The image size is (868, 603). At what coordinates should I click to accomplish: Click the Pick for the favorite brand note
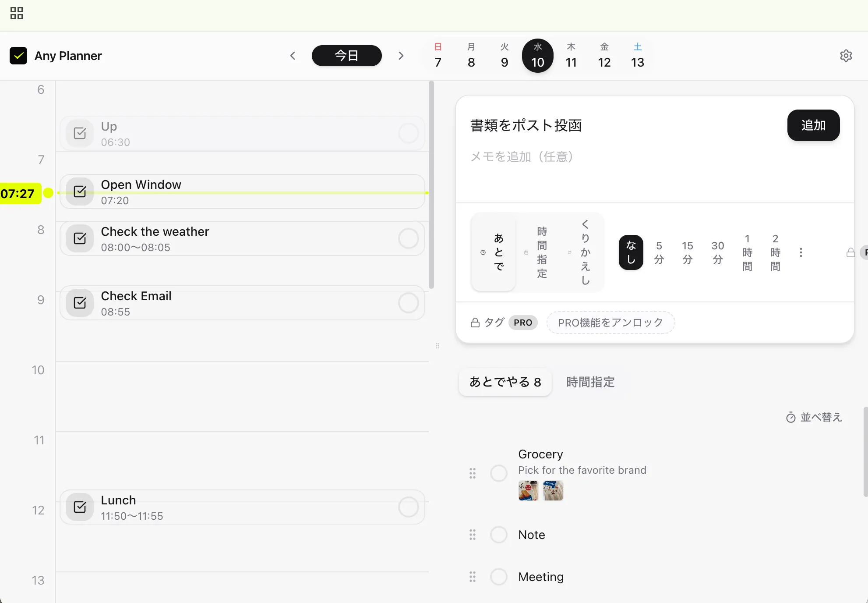pos(582,470)
